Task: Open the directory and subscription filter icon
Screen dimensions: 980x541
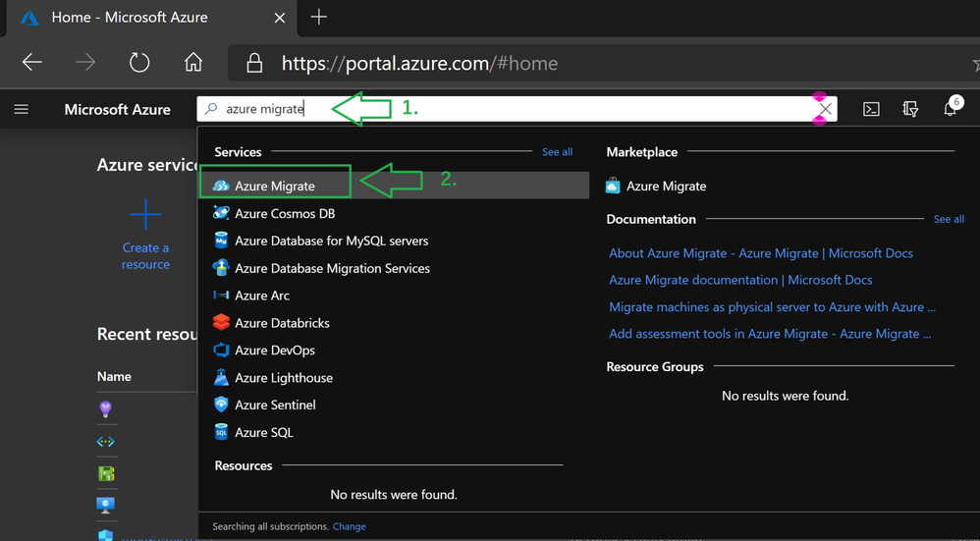Action: pos(910,109)
